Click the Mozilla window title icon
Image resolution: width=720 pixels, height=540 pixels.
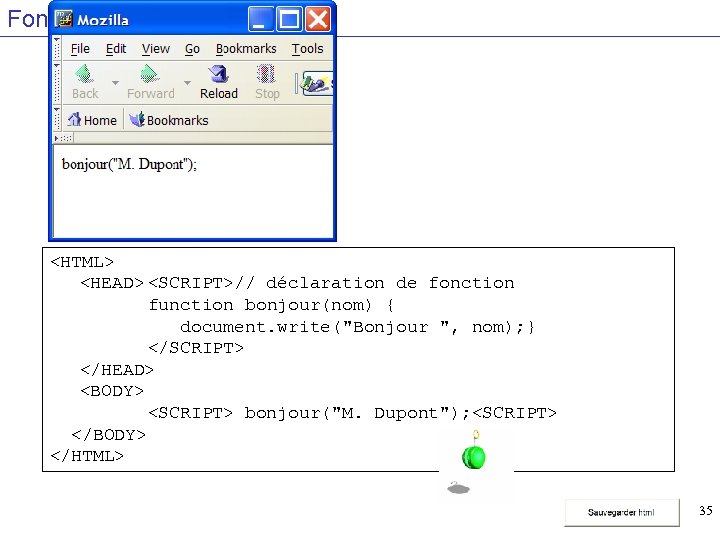pyautogui.click(x=63, y=19)
